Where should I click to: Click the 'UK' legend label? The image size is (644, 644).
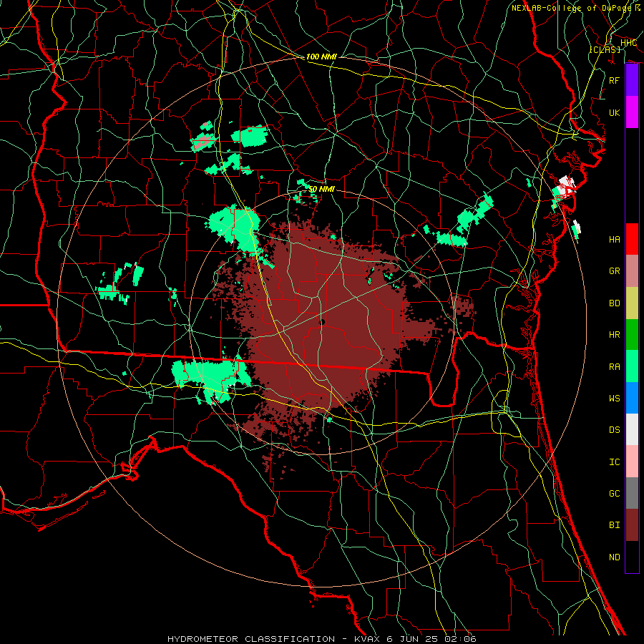coord(615,112)
